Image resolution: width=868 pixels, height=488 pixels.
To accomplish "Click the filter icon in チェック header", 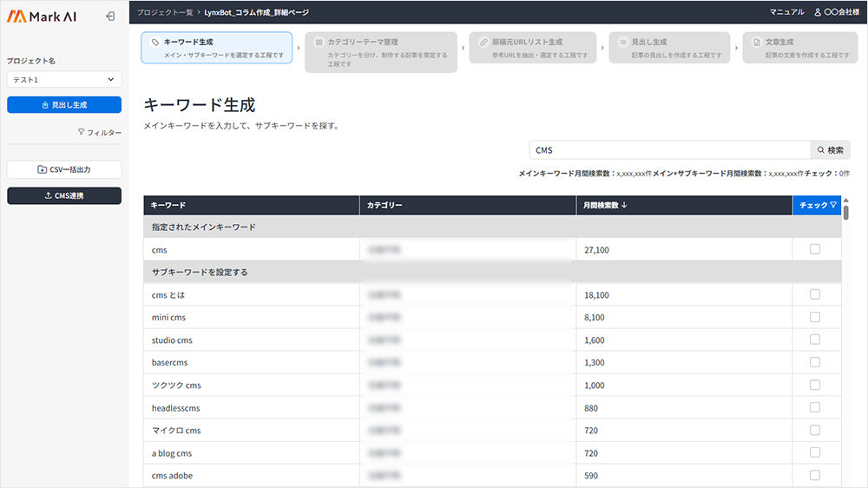I will coord(833,206).
